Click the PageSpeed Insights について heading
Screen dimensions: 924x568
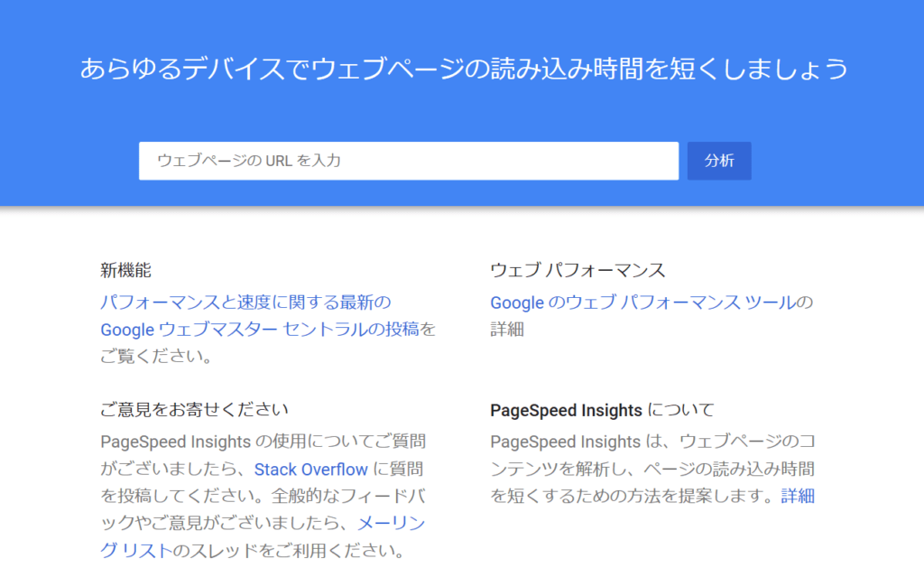tap(602, 410)
